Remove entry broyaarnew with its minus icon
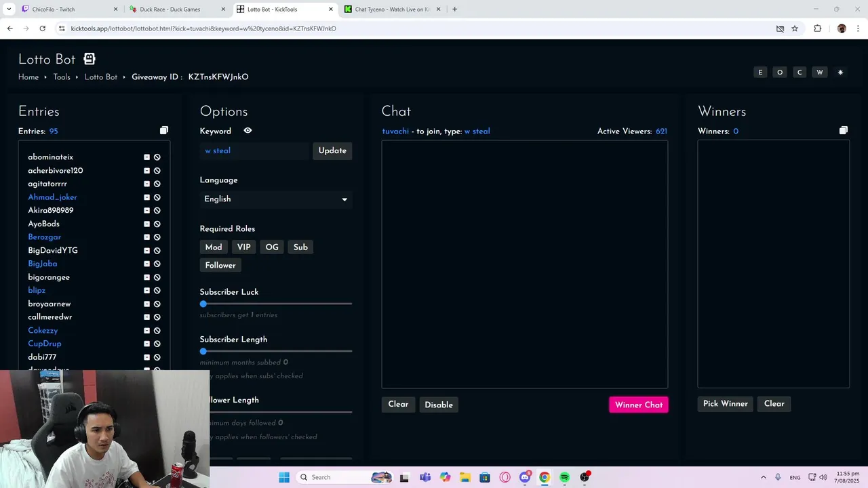Screen dimensions: 868x488 [146, 304]
